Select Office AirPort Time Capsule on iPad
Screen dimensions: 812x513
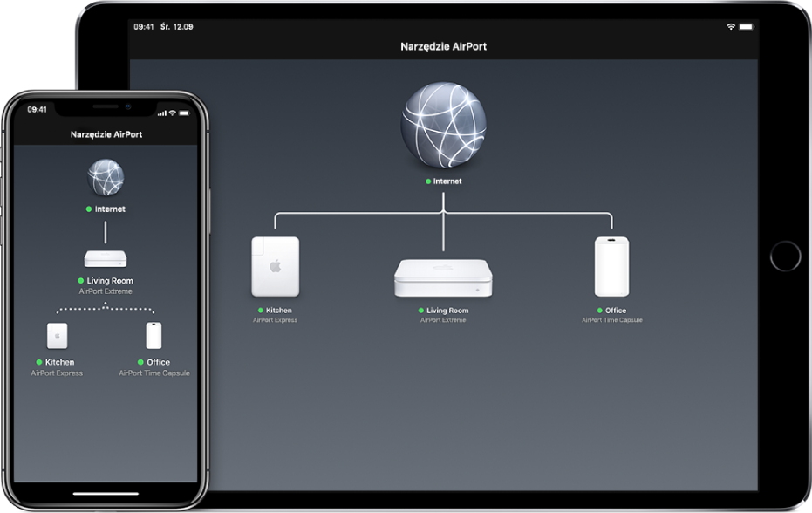point(611,267)
